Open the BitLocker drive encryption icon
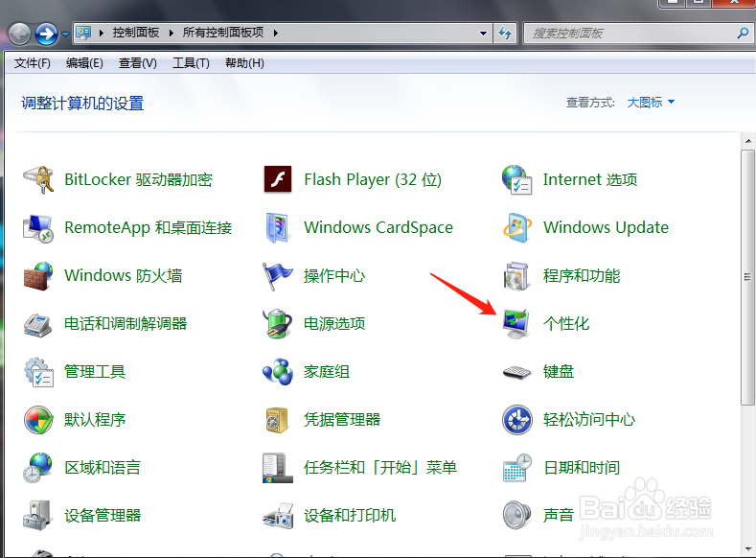The image size is (756, 558). tap(37, 179)
